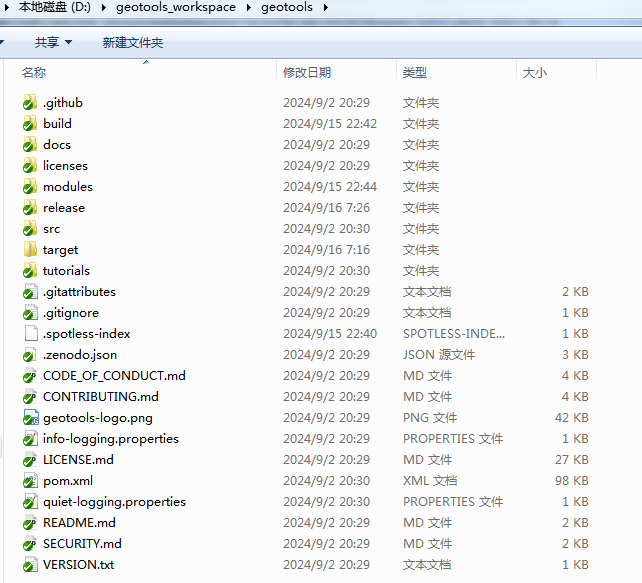The image size is (642, 583).
Task: Click date 2024/9/16 7:26 of release
Action: tap(326, 208)
